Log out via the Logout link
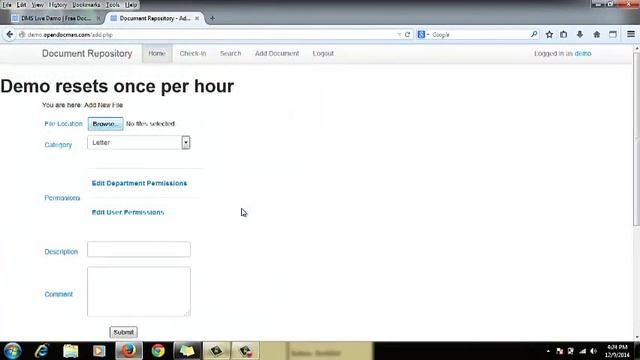This screenshot has height=360, width=640. pyautogui.click(x=323, y=53)
